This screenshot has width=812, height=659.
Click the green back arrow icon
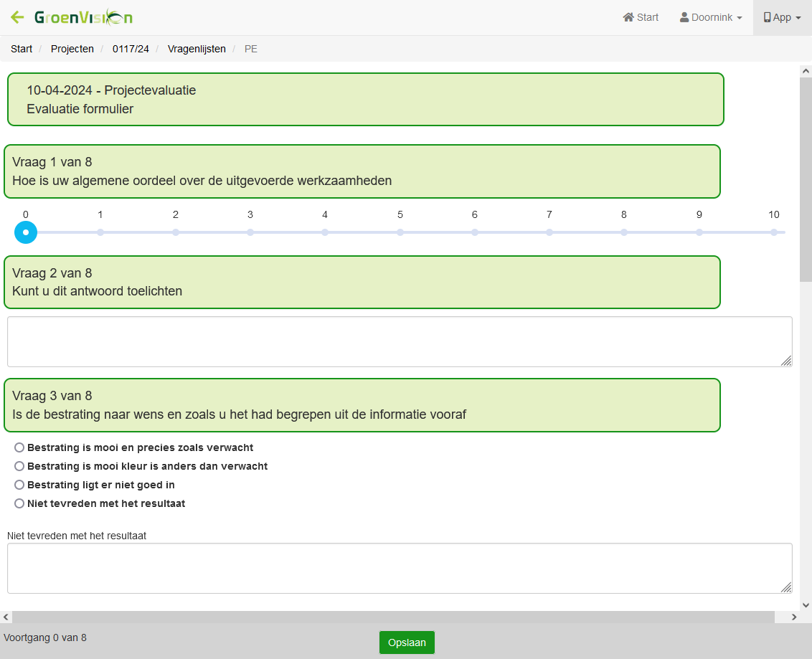17,17
